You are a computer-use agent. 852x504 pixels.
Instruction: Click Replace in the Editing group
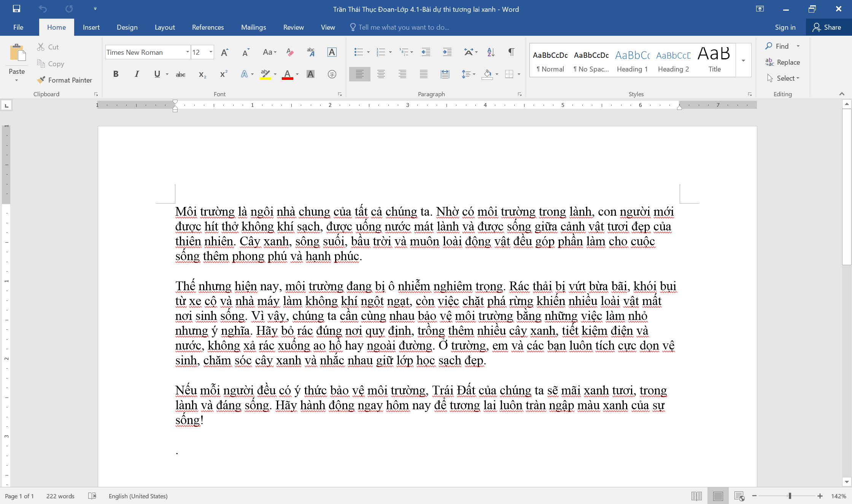coord(783,62)
